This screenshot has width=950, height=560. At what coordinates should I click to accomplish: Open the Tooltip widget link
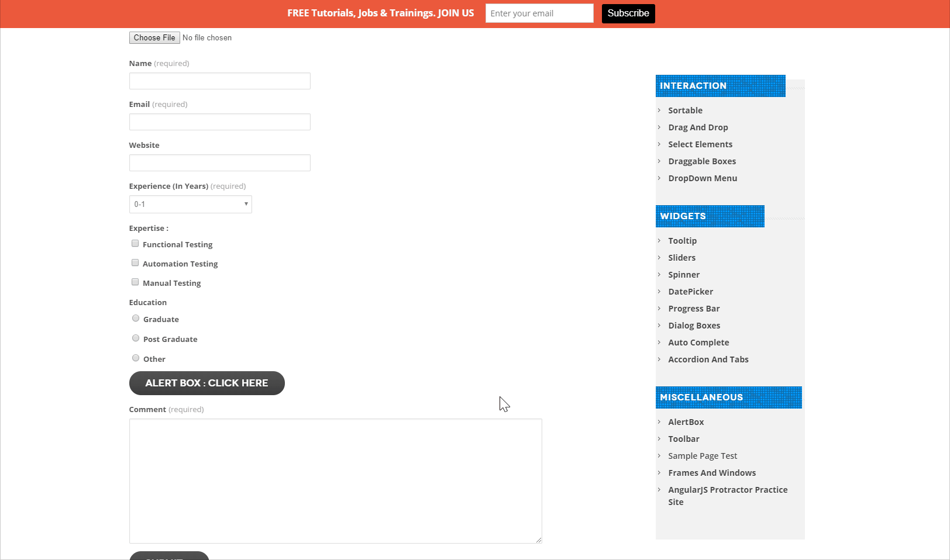click(683, 241)
